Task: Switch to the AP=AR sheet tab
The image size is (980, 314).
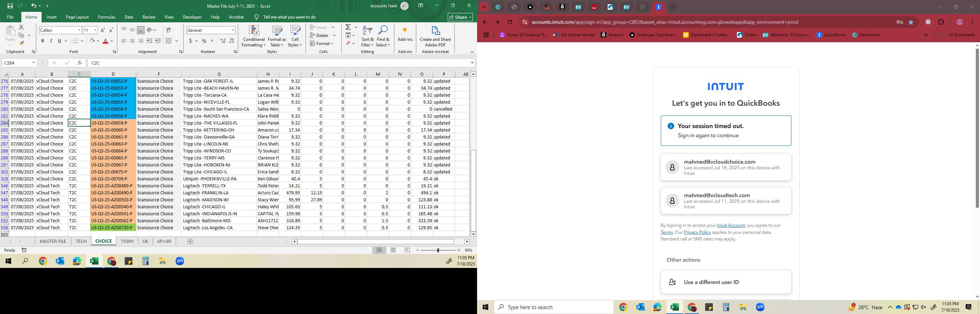Action: (x=164, y=241)
